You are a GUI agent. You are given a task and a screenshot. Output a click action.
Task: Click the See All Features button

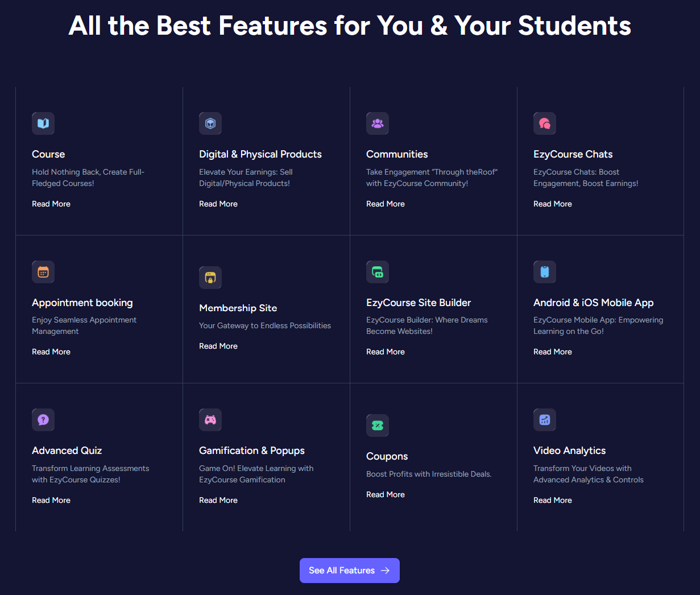click(x=350, y=571)
